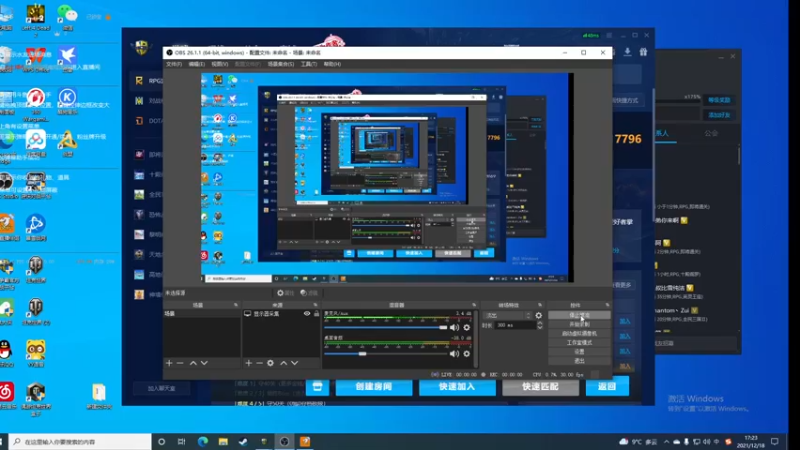Move the source up in the list
800x450 pixels.
[x=284, y=363]
